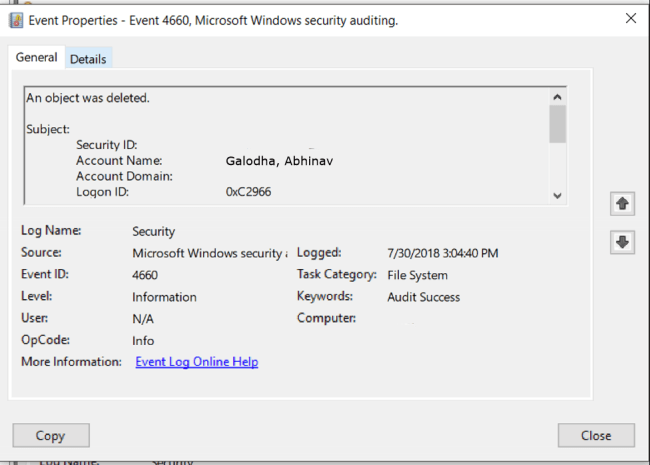The image size is (650, 465).
Task: Click the OpCode value 'Info'
Action: pyautogui.click(x=143, y=341)
